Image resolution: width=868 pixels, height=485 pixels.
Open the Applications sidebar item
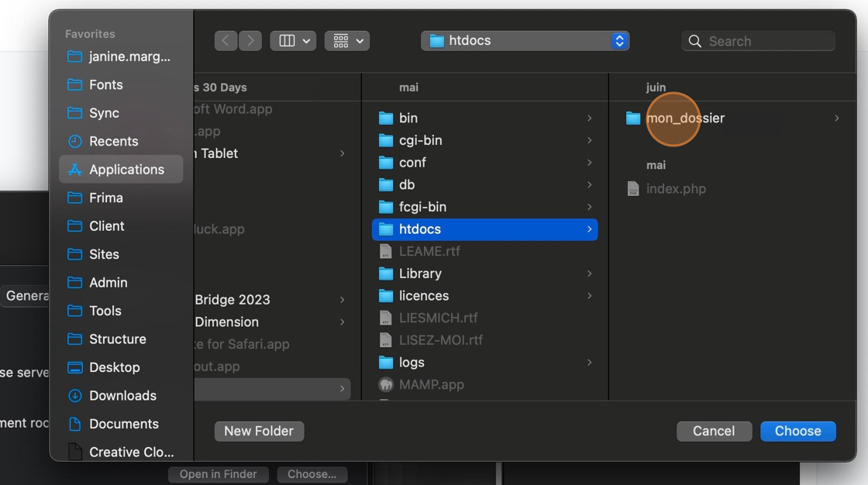point(122,169)
